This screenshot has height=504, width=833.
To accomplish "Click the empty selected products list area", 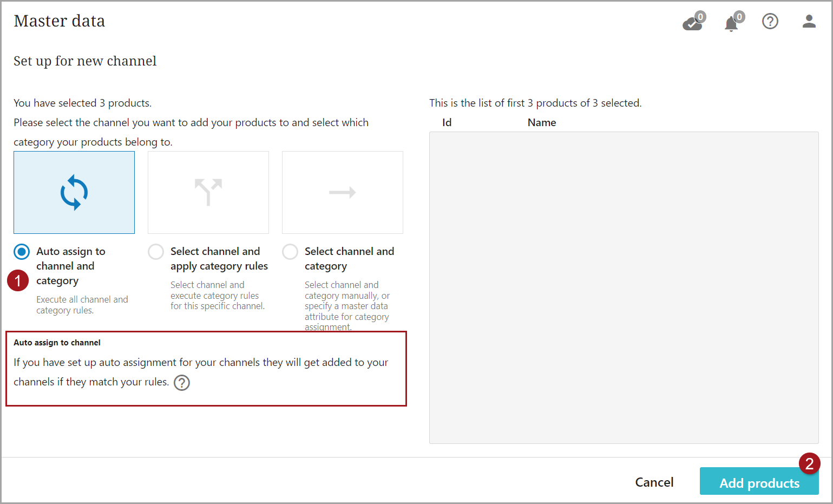I will click(624, 287).
